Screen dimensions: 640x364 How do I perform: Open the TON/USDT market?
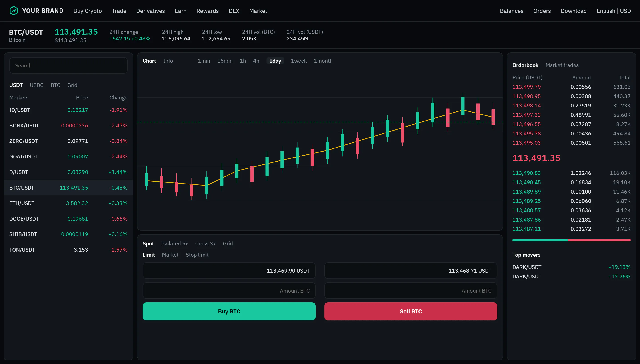click(x=68, y=250)
